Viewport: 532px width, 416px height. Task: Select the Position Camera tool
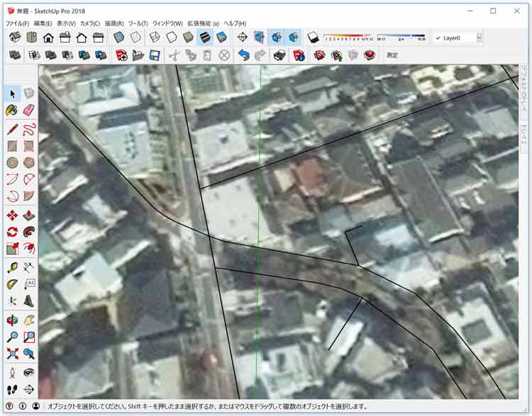coord(13,373)
